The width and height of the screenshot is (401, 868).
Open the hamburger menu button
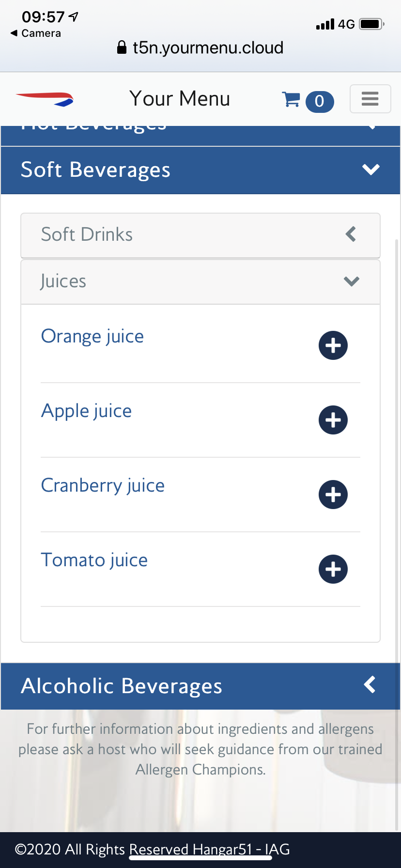tap(370, 99)
